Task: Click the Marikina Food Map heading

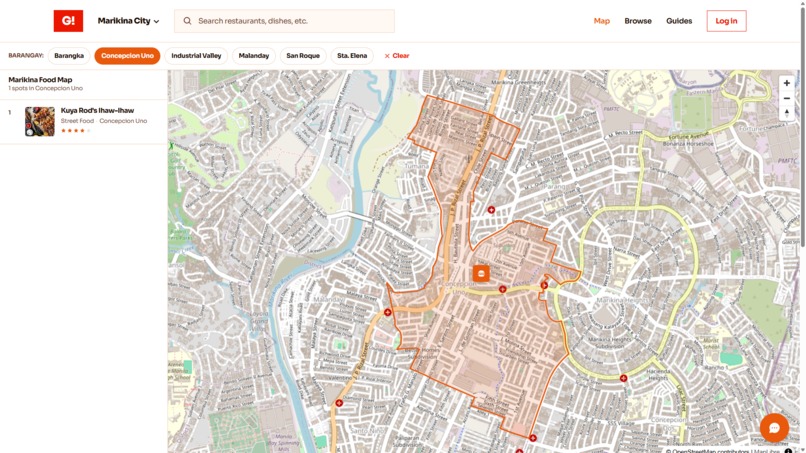Action: click(x=40, y=80)
